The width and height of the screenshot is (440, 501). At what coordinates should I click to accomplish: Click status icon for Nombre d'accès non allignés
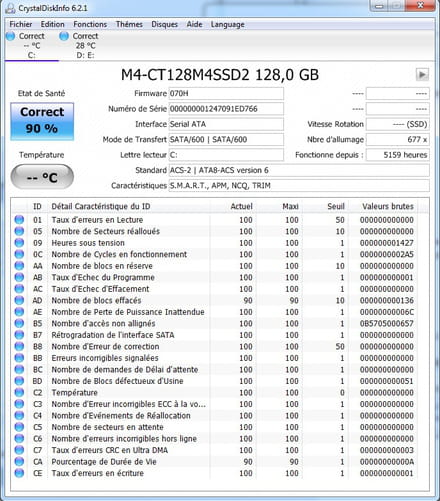(19, 323)
